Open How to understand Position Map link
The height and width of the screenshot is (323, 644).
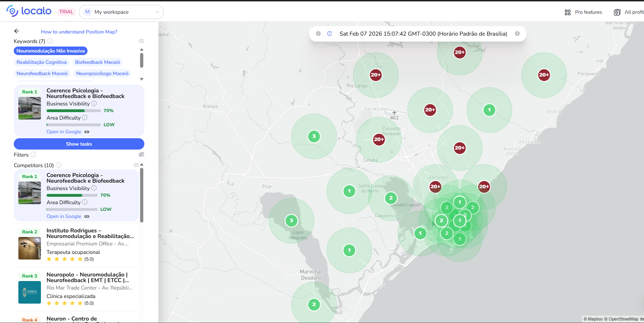click(x=79, y=32)
